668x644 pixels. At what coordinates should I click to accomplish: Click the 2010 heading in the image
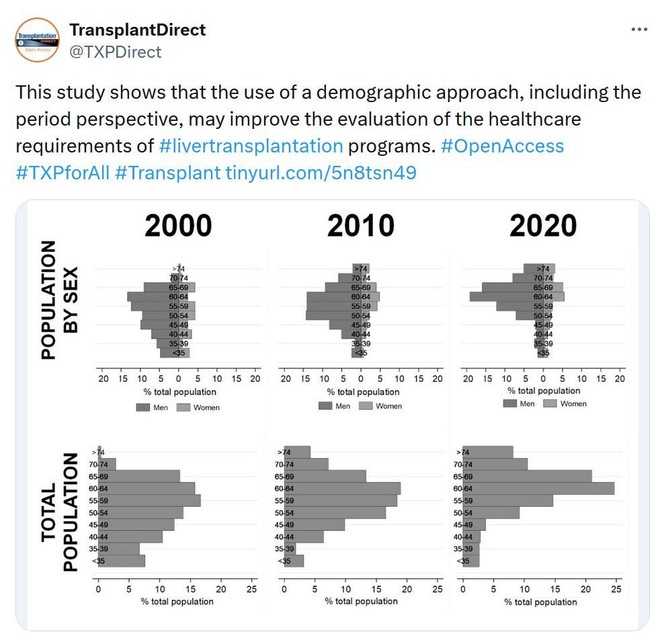[x=361, y=226]
